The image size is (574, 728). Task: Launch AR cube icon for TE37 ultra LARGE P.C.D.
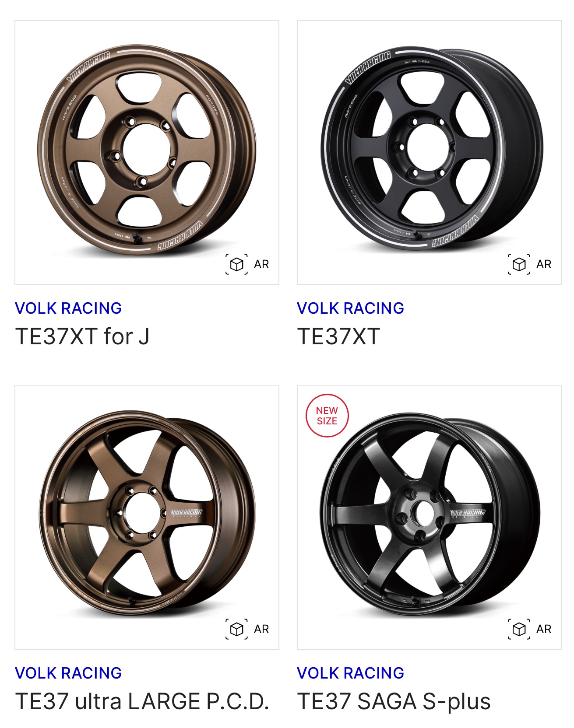pos(236,629)
